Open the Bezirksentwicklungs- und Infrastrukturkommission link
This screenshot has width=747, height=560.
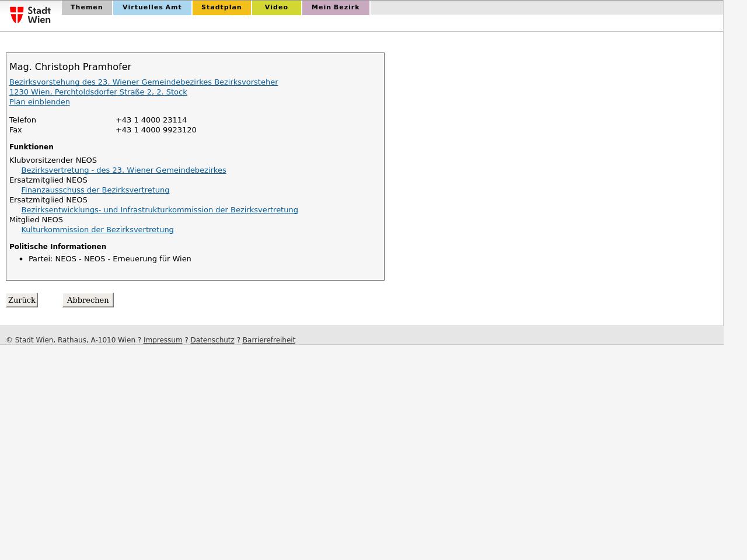[x=159, y=210]
